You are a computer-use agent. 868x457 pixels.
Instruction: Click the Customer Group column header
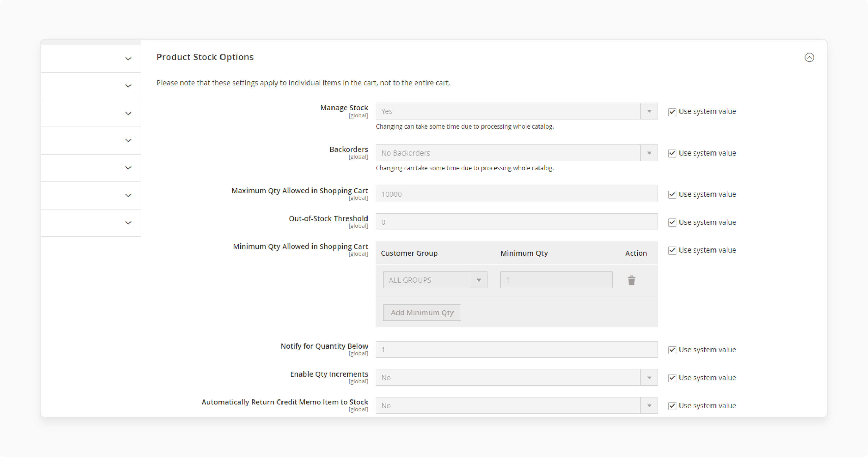tap(409, 253)
